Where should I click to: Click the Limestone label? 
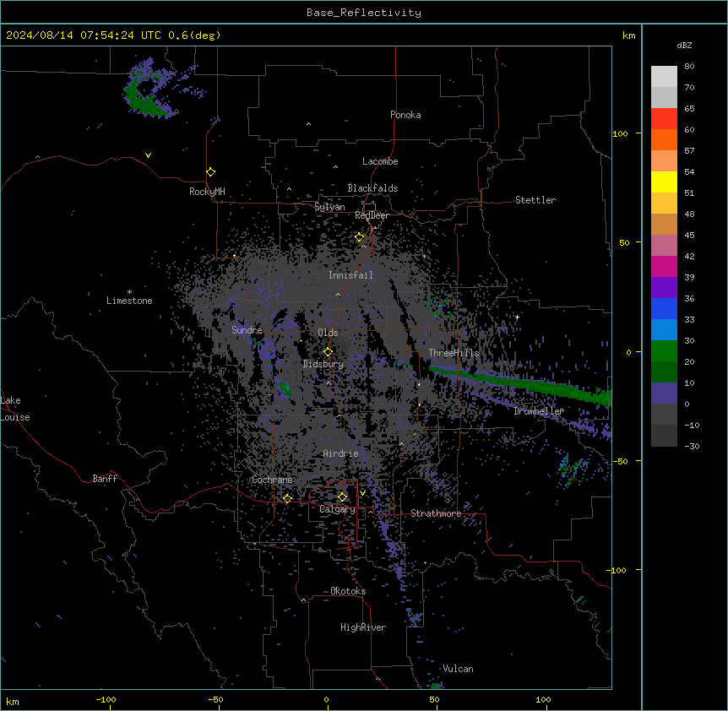coord(129,301)
